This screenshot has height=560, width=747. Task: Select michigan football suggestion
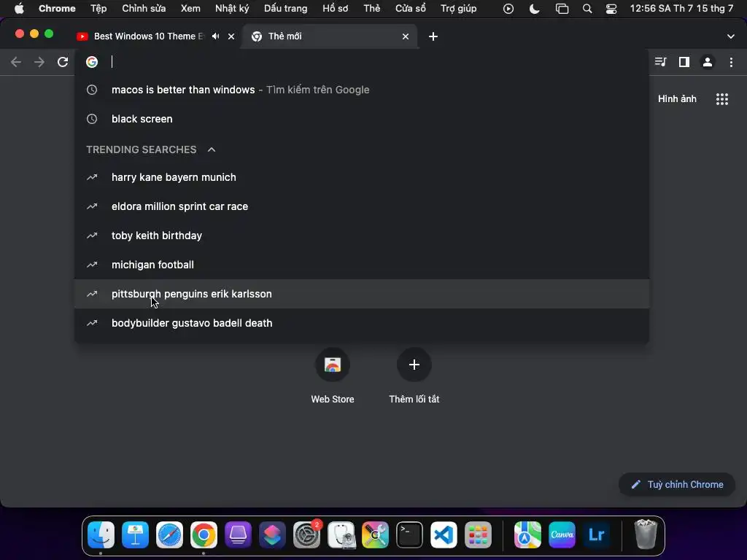[x=362, y=265]
